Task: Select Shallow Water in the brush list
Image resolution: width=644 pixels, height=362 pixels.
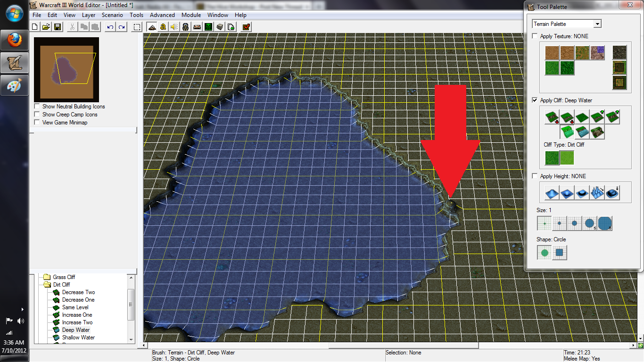Action: pos(78,337)
